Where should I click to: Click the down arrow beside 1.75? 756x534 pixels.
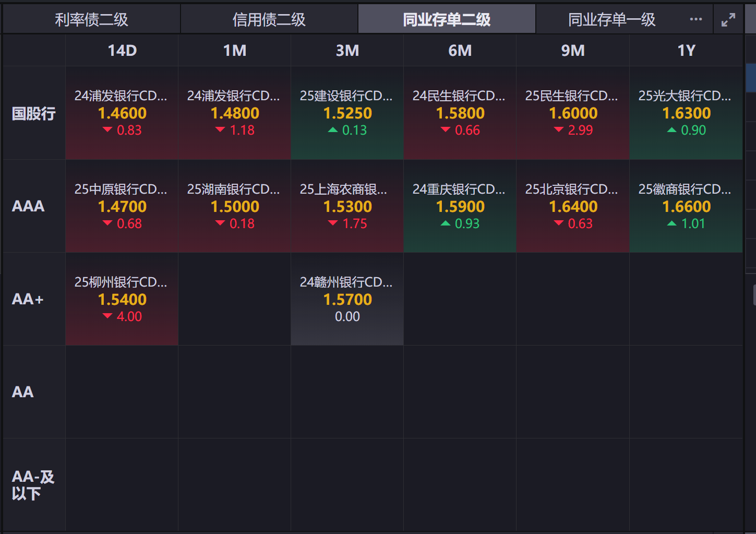coord(333,223)
